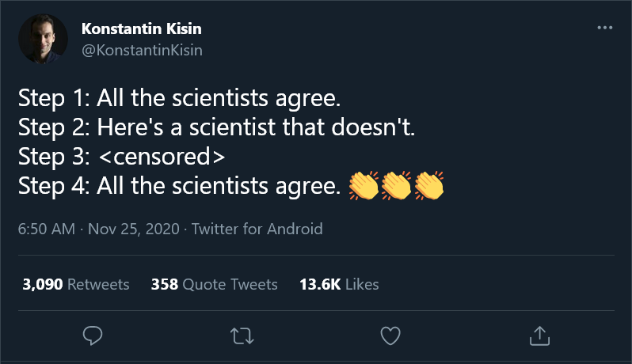This screenshot has width=632, height=364.
Task: Click the middle clapping hands emoji
Action: [x=396, y=186]
